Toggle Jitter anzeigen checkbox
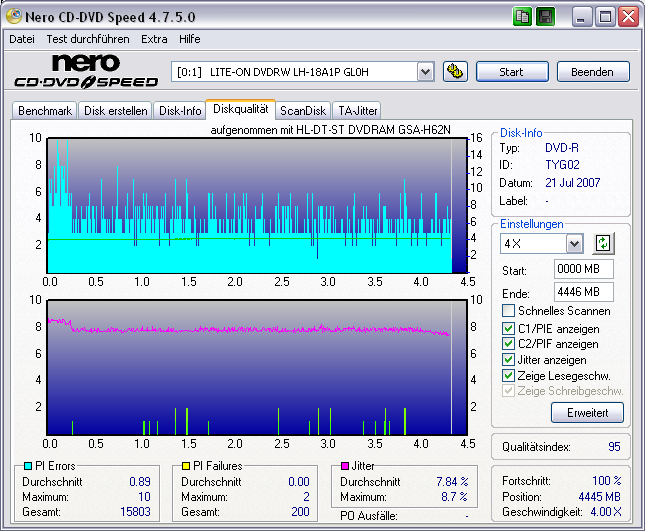This screenshot has height=531, width=645. (508, 359)
